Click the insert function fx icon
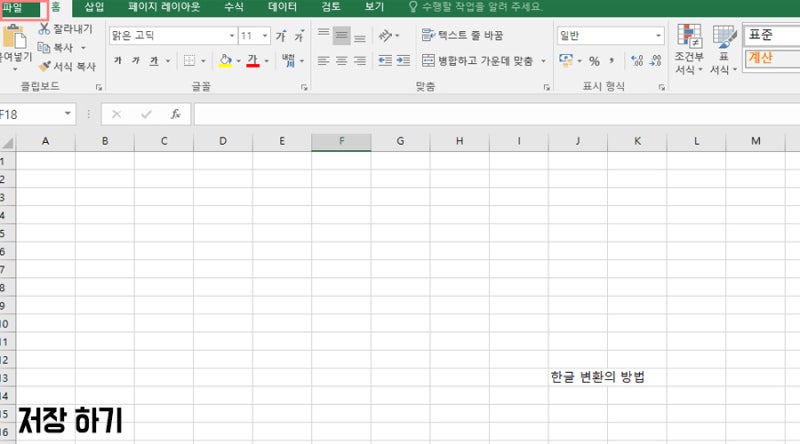Viewport: 800px width, 444px height. coord(176,114)
